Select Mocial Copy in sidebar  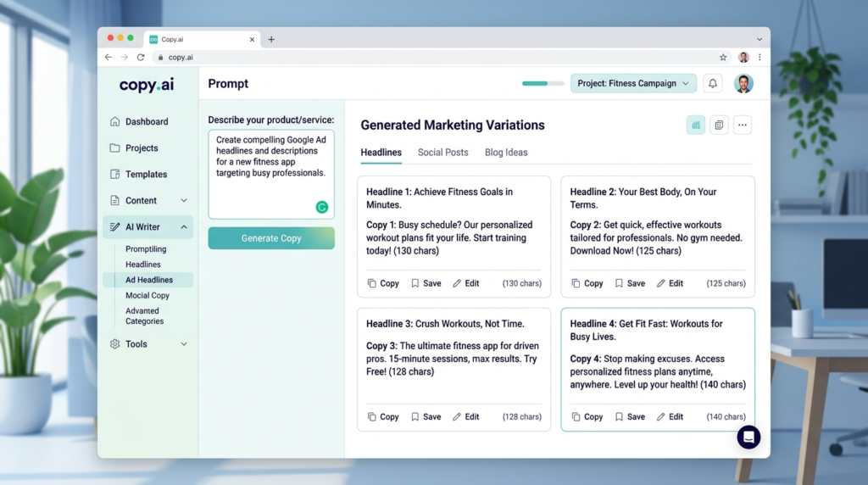pos(147,296)
